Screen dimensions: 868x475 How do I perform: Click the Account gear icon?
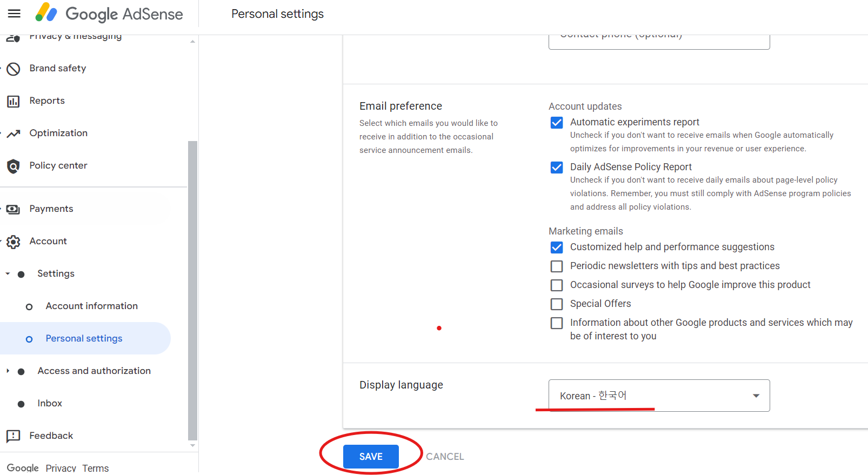tap(14, 242)
